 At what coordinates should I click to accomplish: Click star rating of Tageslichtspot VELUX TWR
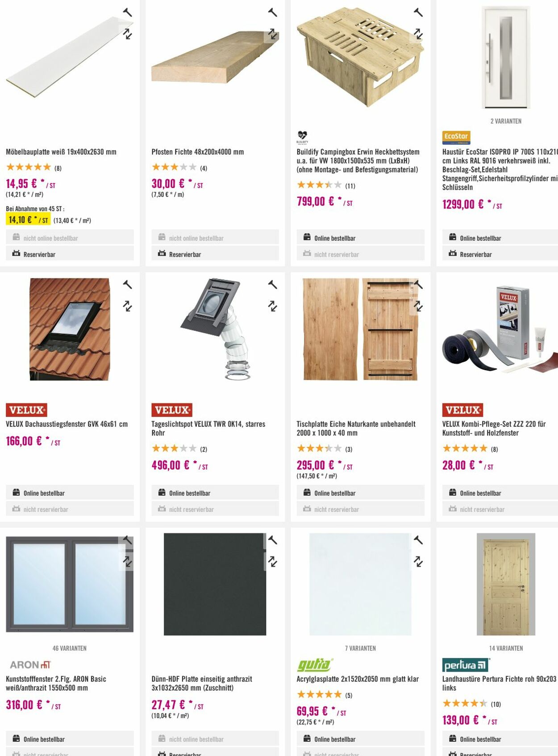pos(174,448)
